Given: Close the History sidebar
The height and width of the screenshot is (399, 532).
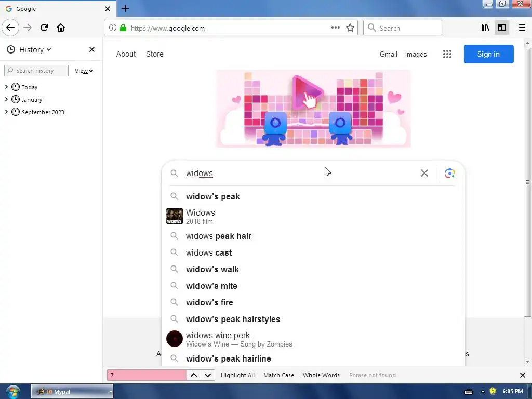Looking at the screenshot, I should coord(91,49).
